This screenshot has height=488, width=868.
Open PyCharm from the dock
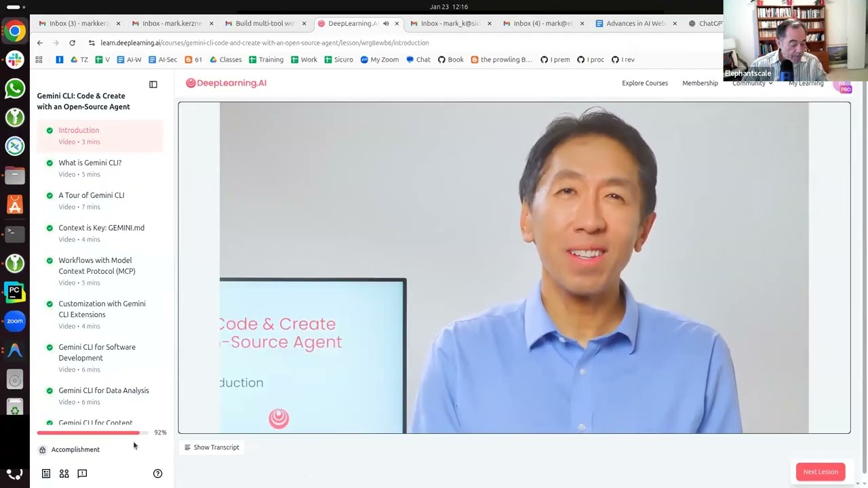click(14, 292)
